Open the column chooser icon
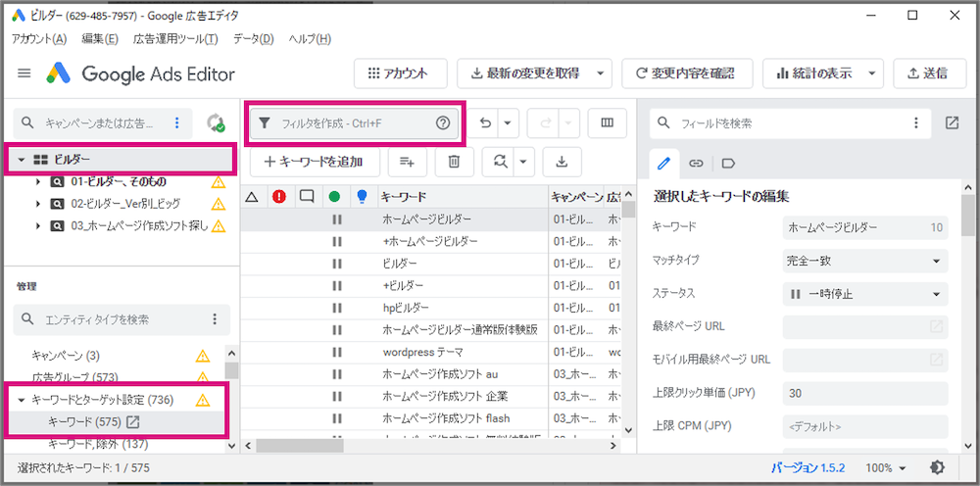Viewport: 980px width, 486px height. point(607,123)
